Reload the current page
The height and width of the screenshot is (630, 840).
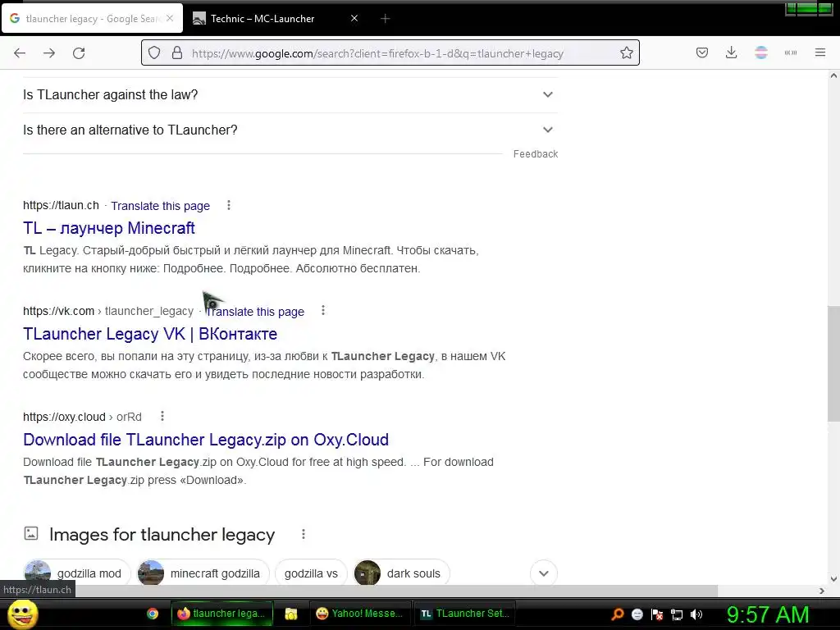coord(79,53)
